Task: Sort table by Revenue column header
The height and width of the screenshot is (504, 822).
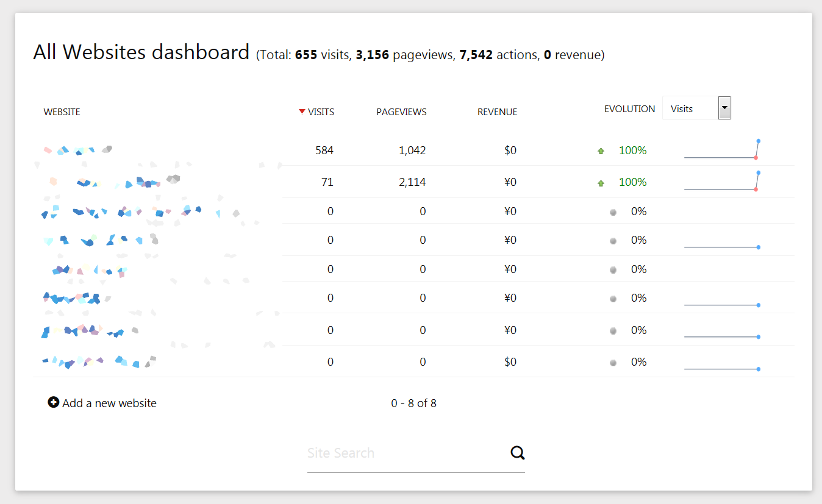Action: 497,112
